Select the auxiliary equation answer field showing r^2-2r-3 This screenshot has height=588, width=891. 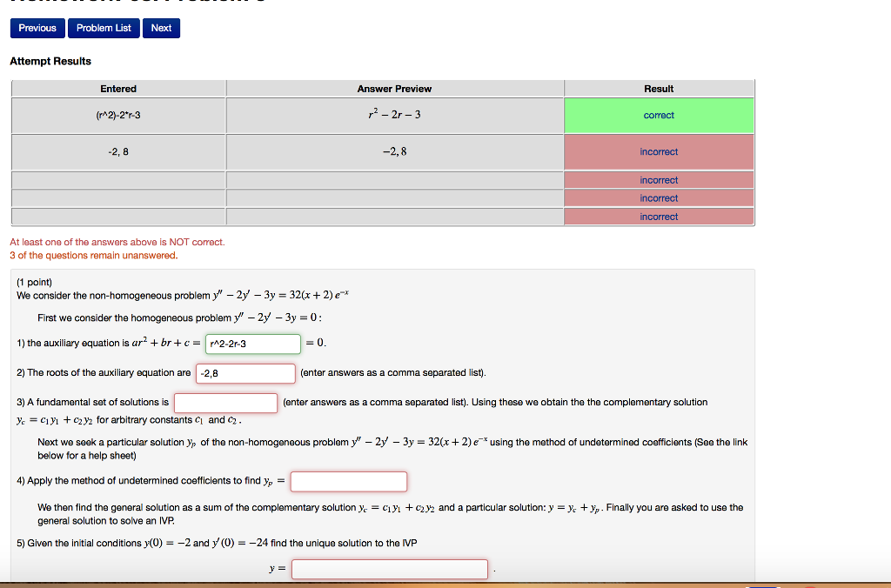251,344
